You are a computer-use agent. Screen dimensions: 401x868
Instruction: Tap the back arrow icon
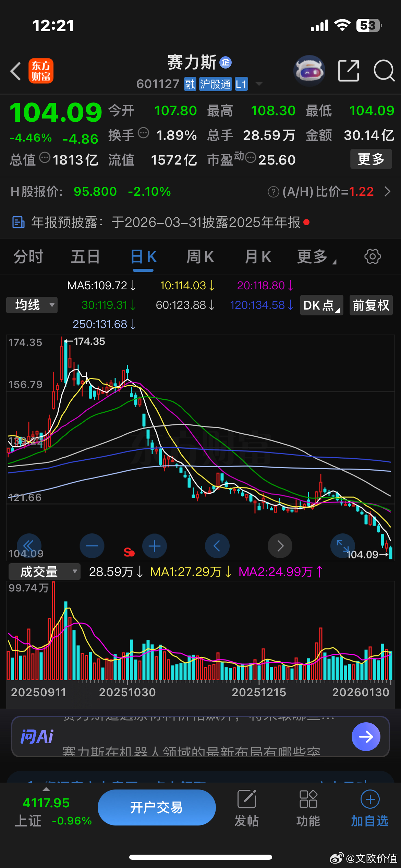click(x=16, y=71)
